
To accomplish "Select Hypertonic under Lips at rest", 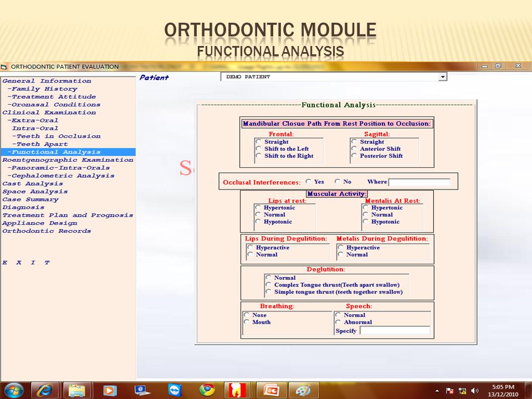I will pos(258,207).
